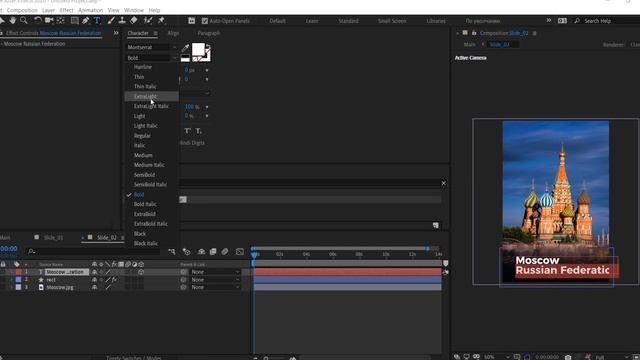
Task: Click blue label color of rect layer
Action: 18,280
